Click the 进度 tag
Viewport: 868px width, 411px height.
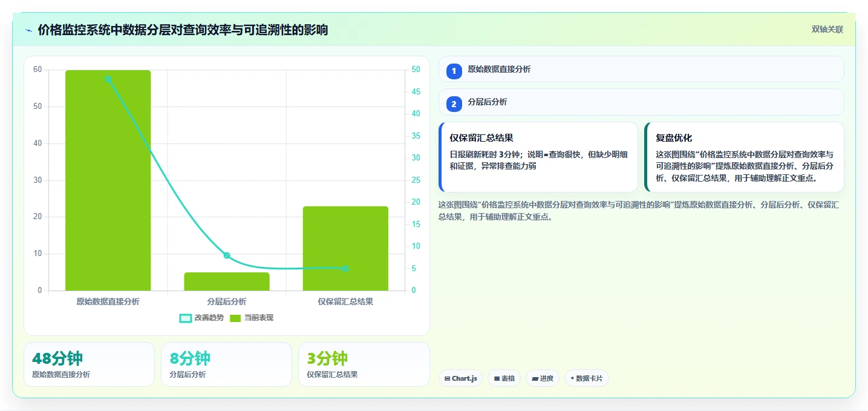click(543, 378)
